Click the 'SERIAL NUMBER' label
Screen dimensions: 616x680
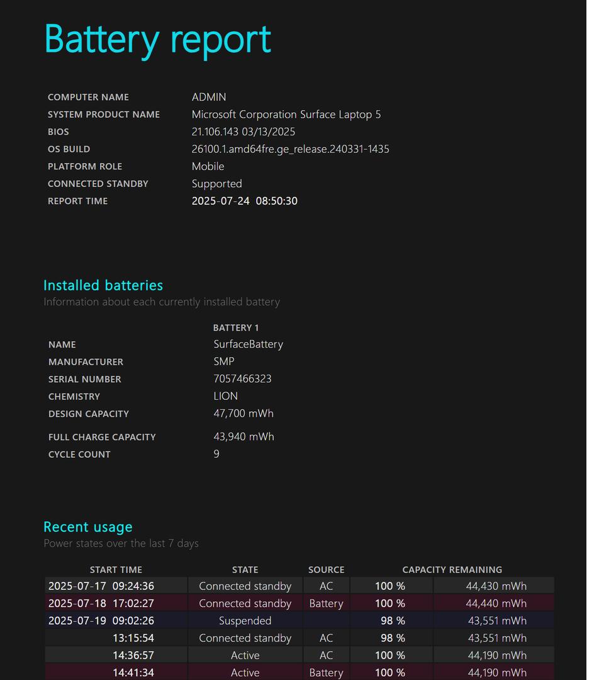pyautogui.click(x=84, y=380)
